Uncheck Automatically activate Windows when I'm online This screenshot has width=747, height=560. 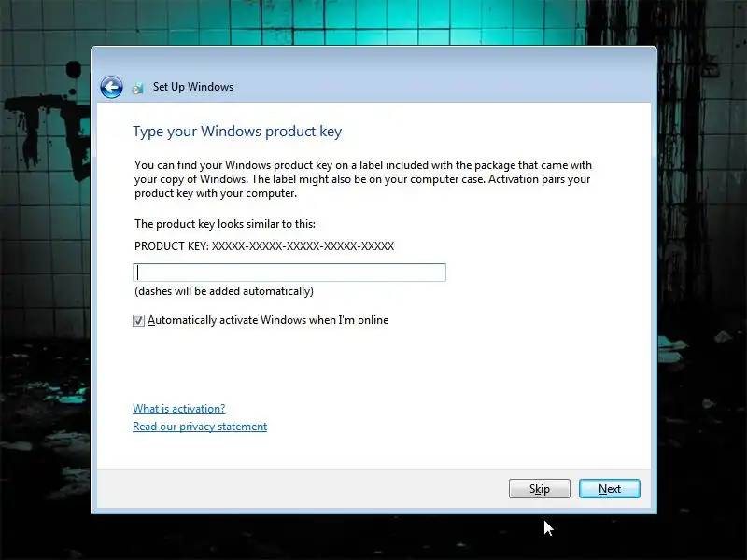[138, 320]
